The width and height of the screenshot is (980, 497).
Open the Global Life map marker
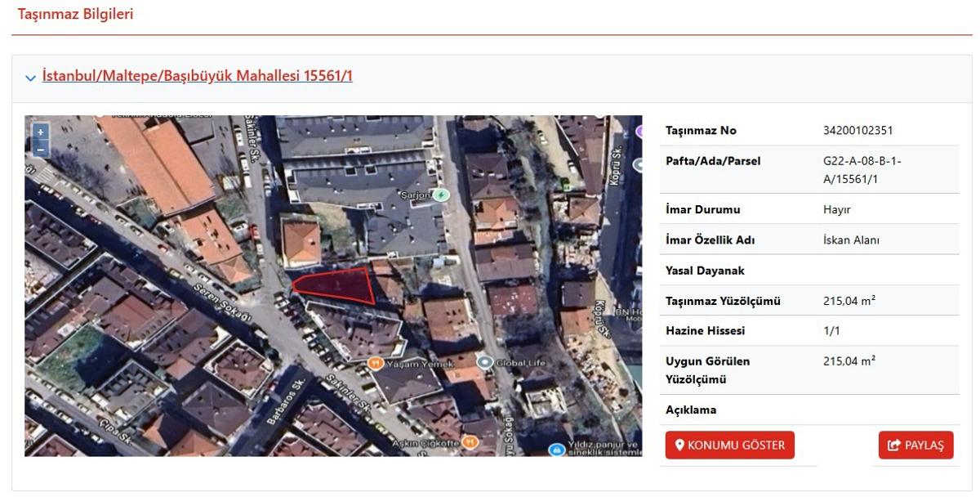[485, 362]
